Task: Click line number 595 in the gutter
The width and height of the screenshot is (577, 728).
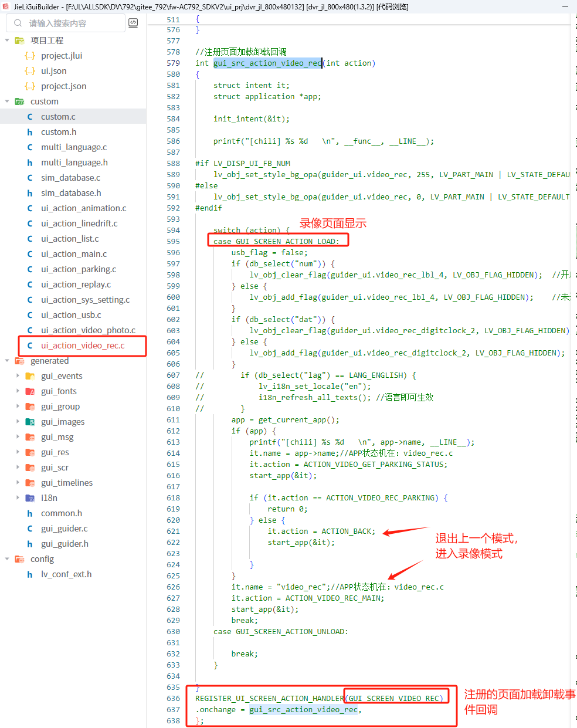Action: point(173,241)
